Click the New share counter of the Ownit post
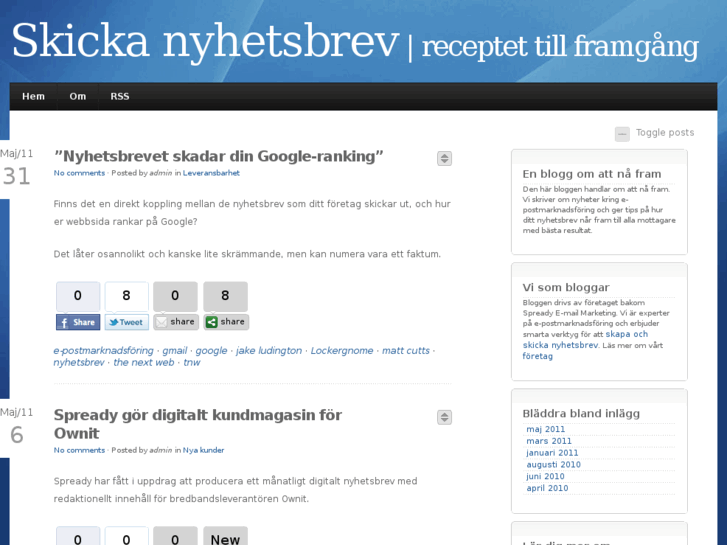 point(225,536)
